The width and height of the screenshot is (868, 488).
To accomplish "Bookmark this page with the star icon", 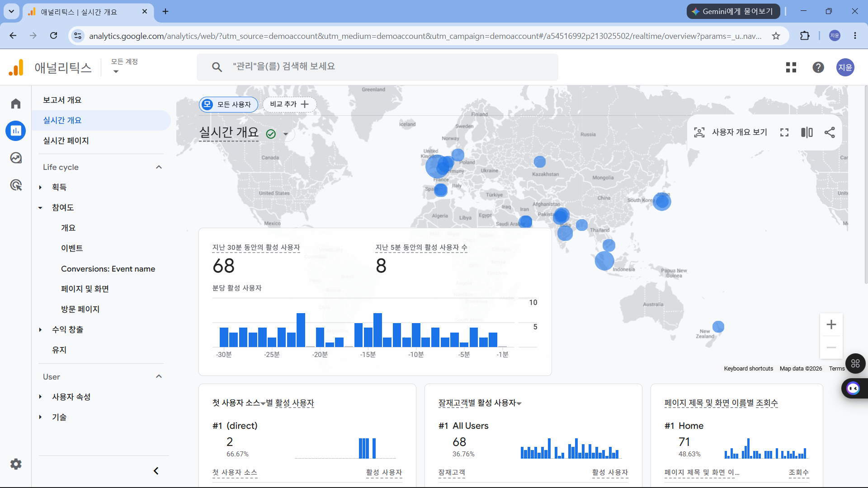I will click(x=776, y=36).
